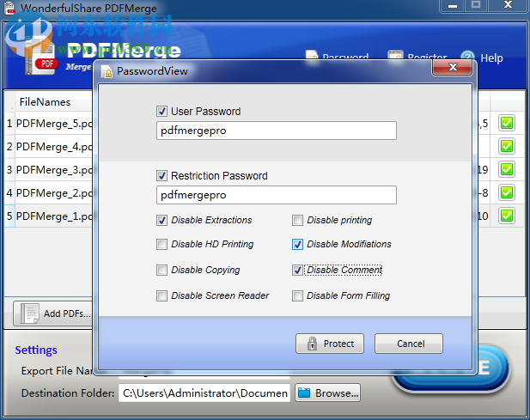Minimize the WonderfulShare PDFMerge window

[452, 6]
